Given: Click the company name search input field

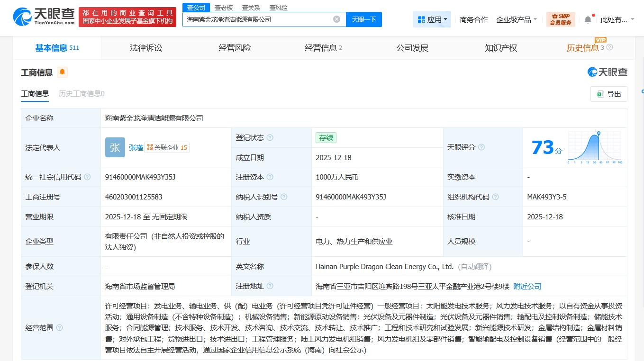Looking at the screenshot, I should [x=258, y=19].
